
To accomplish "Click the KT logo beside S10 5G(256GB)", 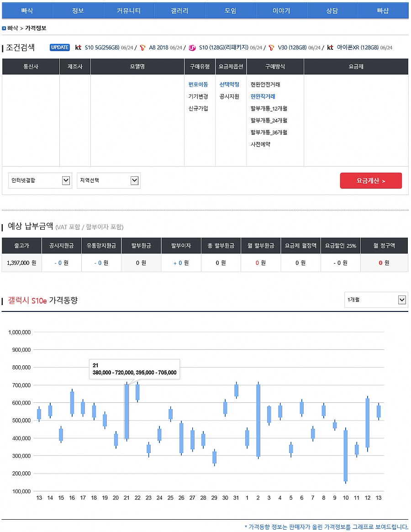I will [78, 47].
